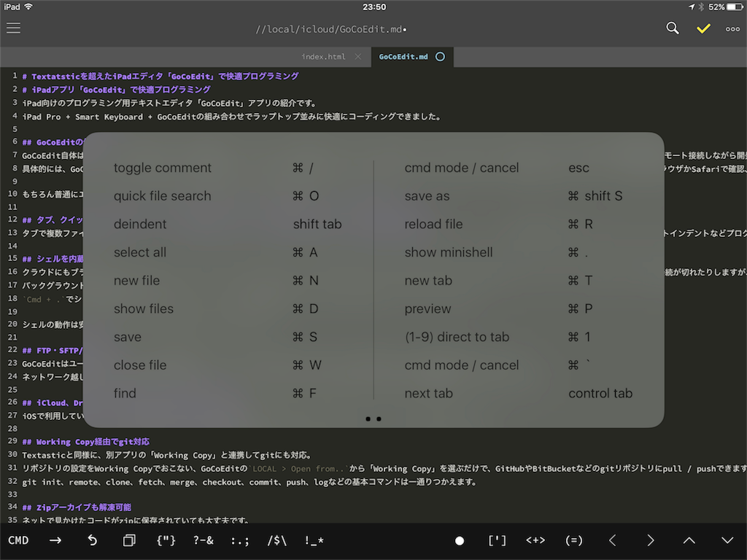The image size is (747, 560).
Task: Tap the file path title //local/icloud/GoCoEdit.md
Action: 331,29
